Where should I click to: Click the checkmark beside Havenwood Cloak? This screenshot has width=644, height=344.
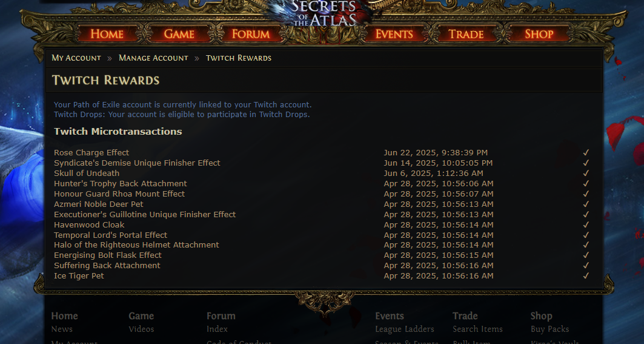pos(586,224)
